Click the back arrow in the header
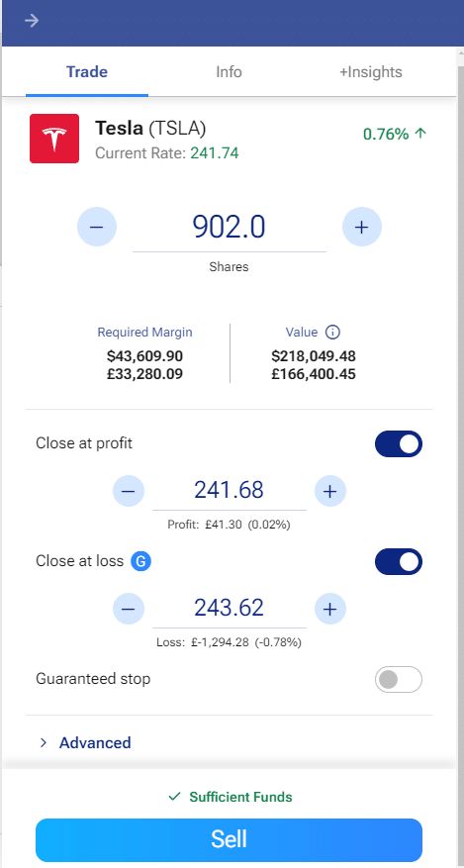Image resolution: width=464 pixels, height=868 pixels. click(32, 21)
